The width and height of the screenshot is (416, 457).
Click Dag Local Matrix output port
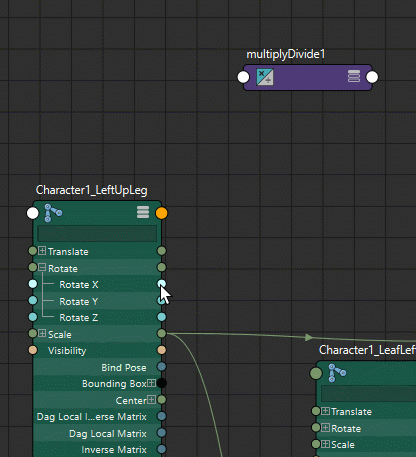pyautogui.click(x=162, y=432)
